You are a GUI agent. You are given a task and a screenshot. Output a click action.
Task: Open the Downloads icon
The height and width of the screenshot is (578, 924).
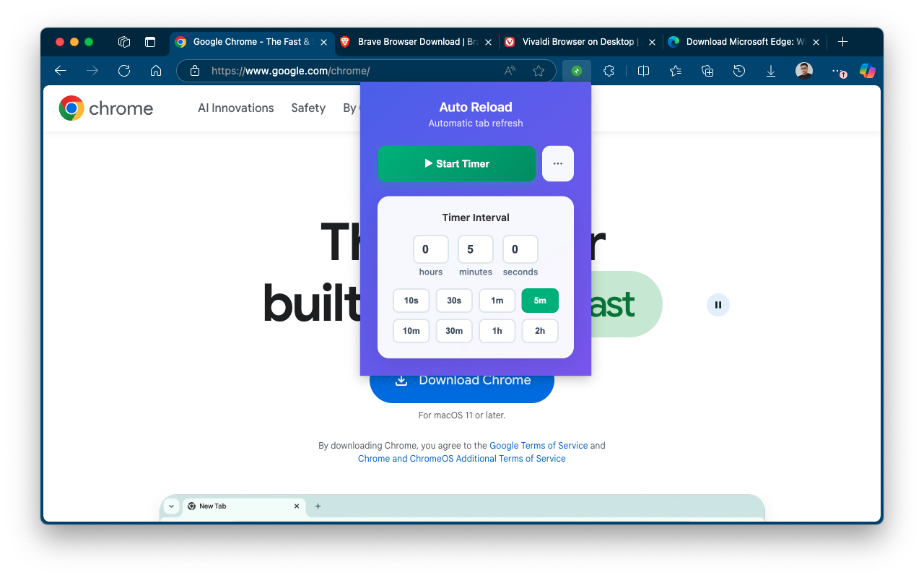point(771,71)
